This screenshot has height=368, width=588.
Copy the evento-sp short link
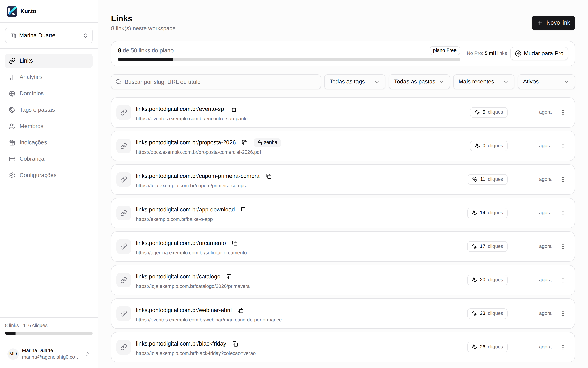tap(233, 109)
